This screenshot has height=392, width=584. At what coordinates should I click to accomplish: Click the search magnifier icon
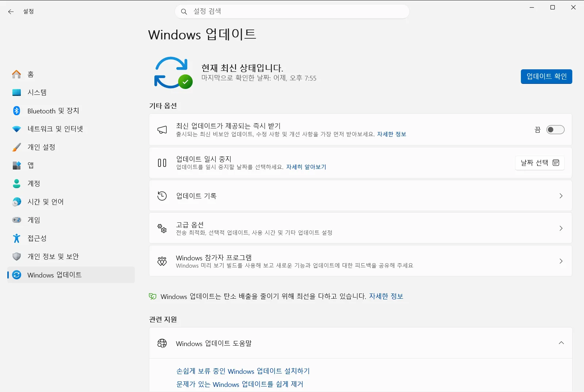pyautogui.click(x=184, y=12)
